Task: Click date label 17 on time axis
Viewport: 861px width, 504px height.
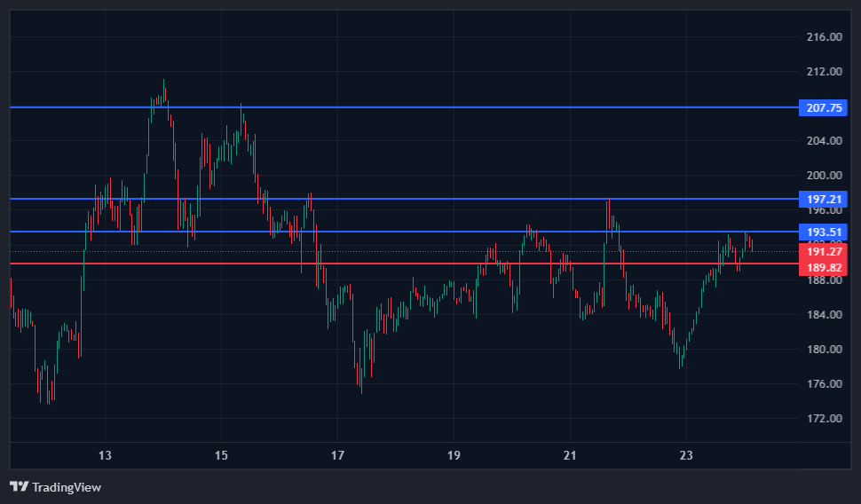Action: click(x=337, y=455)
